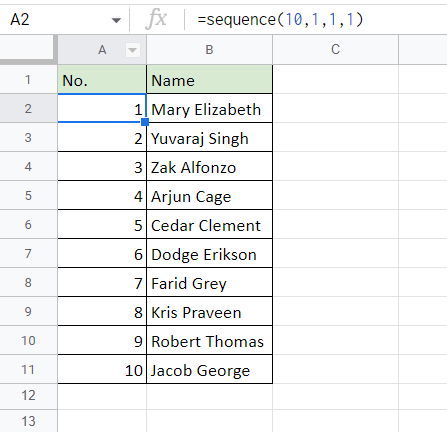Select row 12 header
Viewport: 447px width, 432px height.
coord(28,396)
